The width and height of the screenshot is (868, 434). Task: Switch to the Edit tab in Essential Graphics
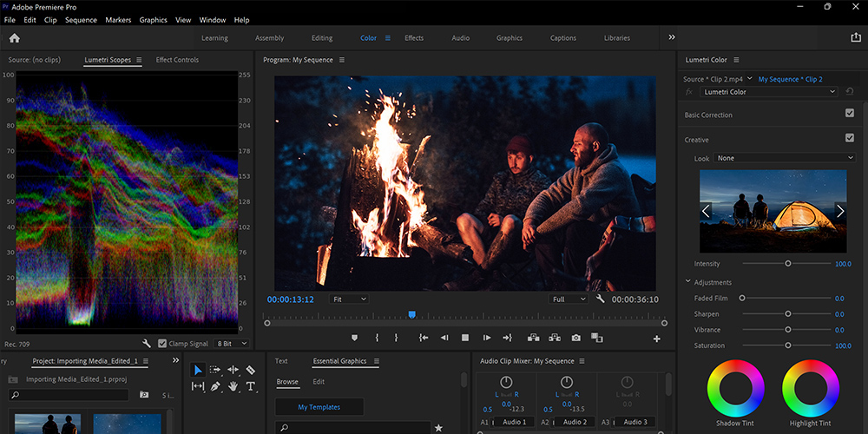pos(319,382)
